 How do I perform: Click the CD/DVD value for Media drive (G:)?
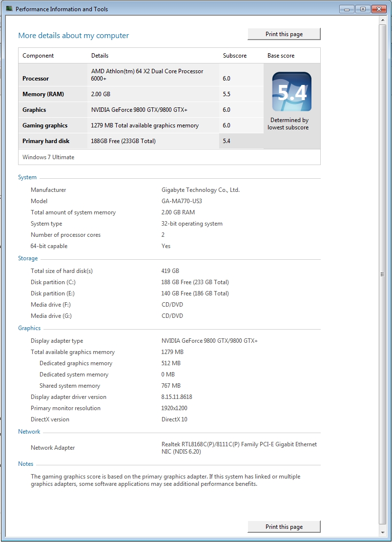172,316
